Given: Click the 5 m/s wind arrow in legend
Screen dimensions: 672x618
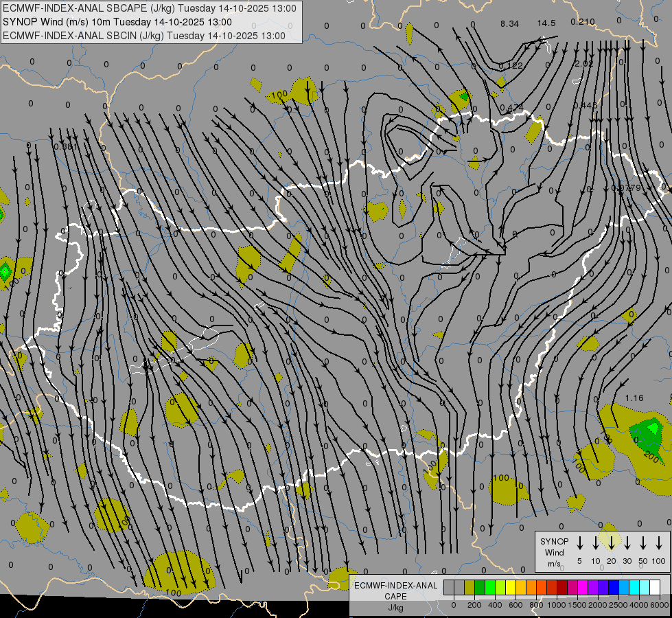Looking at the screenshot, I should 580,543.
